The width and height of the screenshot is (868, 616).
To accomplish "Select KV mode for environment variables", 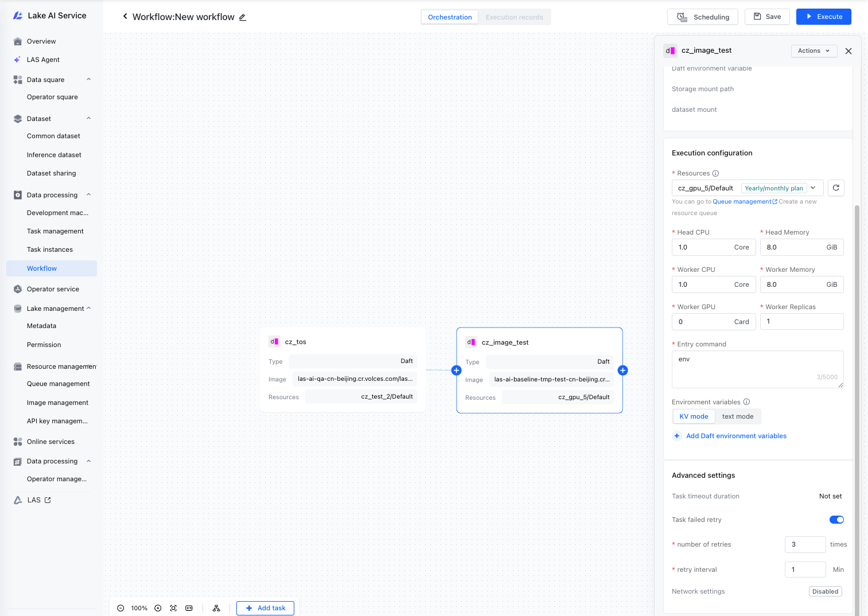I will 694,416.
